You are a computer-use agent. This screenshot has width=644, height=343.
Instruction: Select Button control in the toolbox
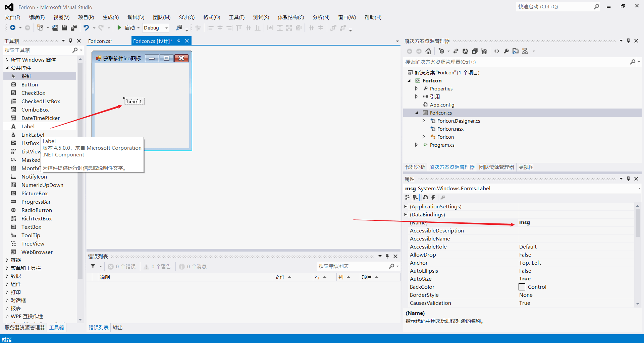(30, 85)
